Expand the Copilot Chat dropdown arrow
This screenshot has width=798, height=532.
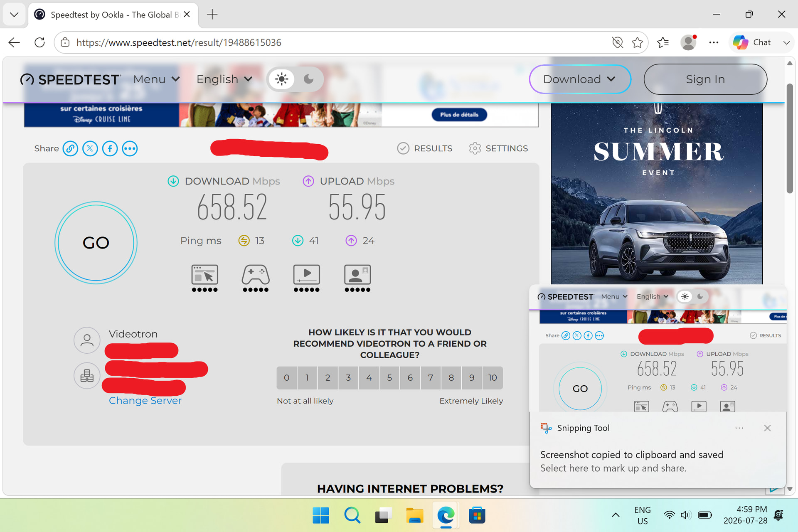786,42
